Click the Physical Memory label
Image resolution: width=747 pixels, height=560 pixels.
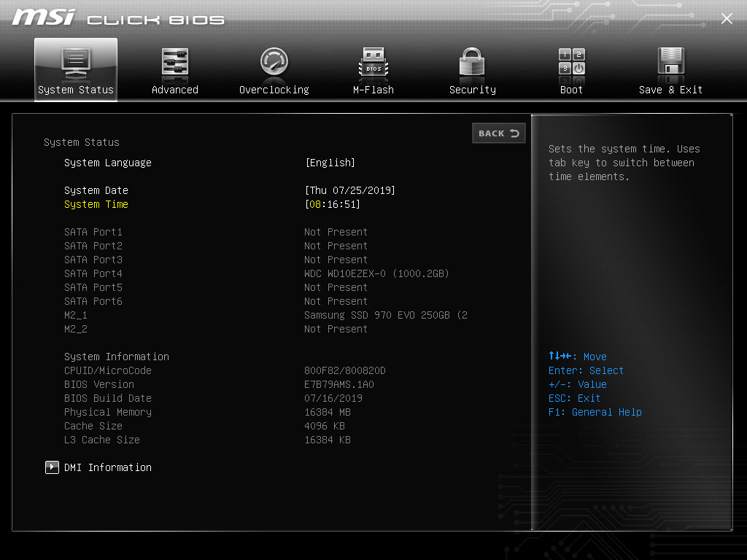[x=108, y=412]
